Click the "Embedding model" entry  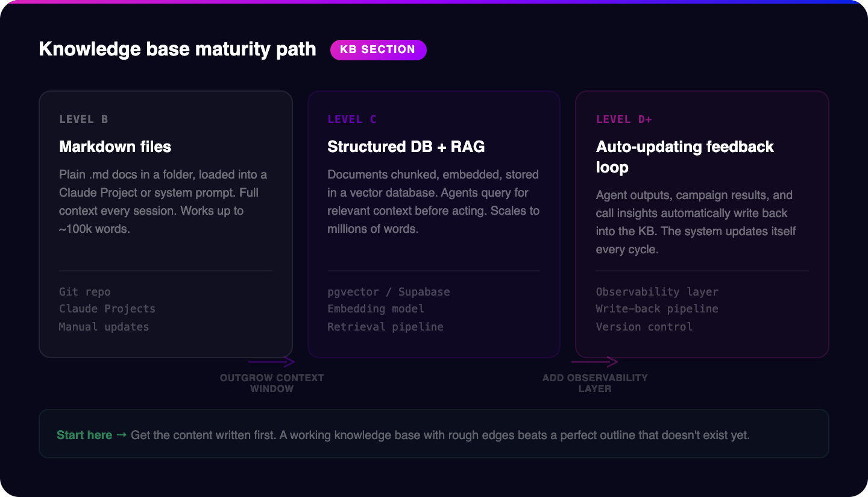click(376, 309)
